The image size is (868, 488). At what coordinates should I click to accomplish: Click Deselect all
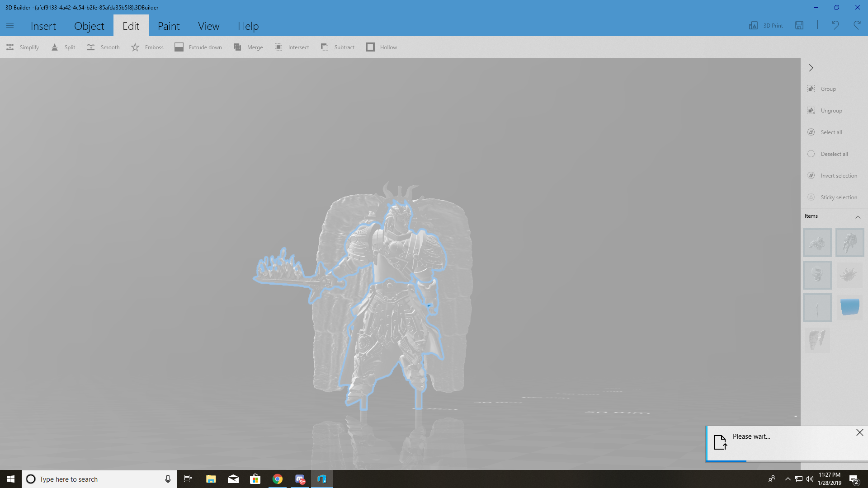click(x=828, y=154)
